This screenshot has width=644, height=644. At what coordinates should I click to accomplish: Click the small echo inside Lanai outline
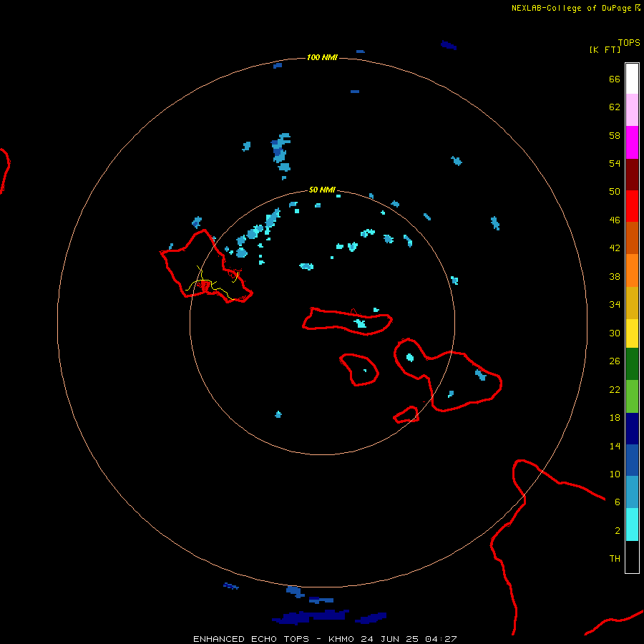(365, 371)
